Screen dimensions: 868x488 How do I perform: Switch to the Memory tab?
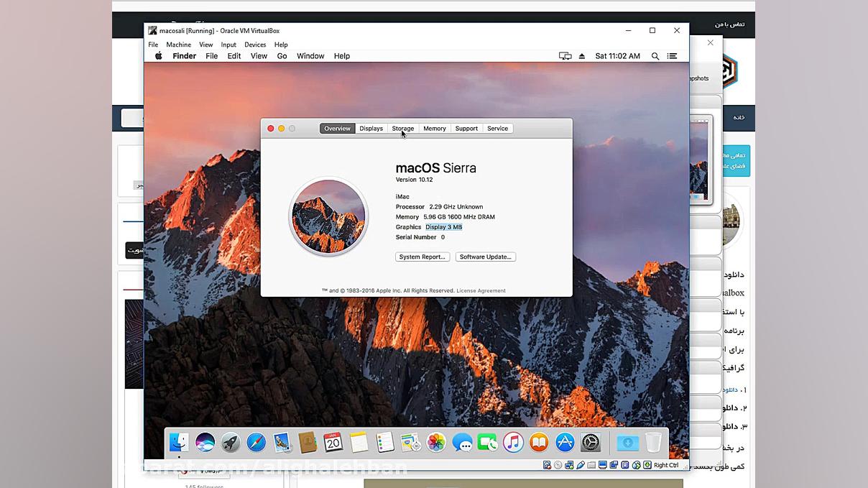(435, 129)
